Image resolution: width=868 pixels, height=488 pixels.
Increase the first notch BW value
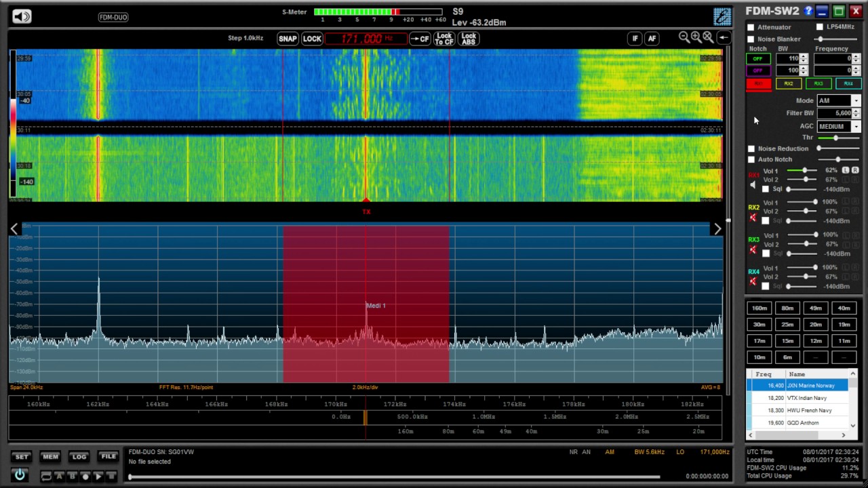804,56
